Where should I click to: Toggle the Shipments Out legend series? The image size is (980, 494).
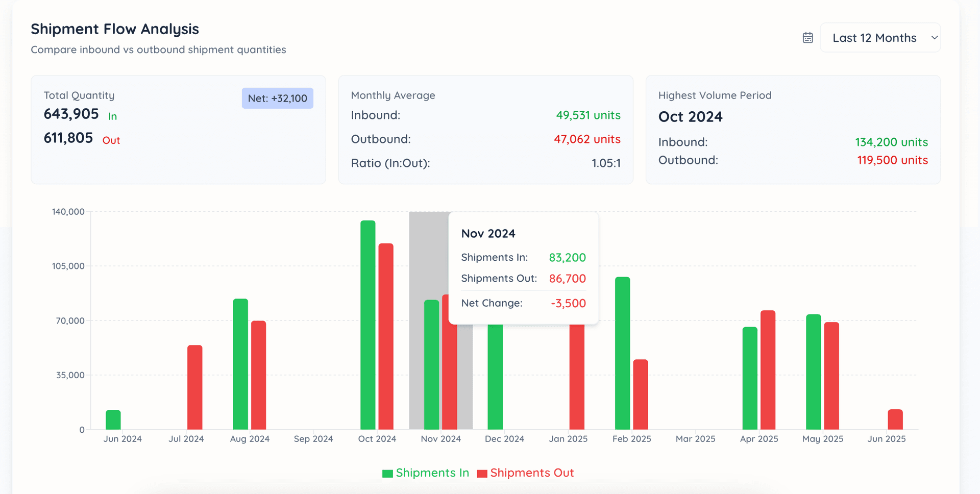(x=532, y=473)
